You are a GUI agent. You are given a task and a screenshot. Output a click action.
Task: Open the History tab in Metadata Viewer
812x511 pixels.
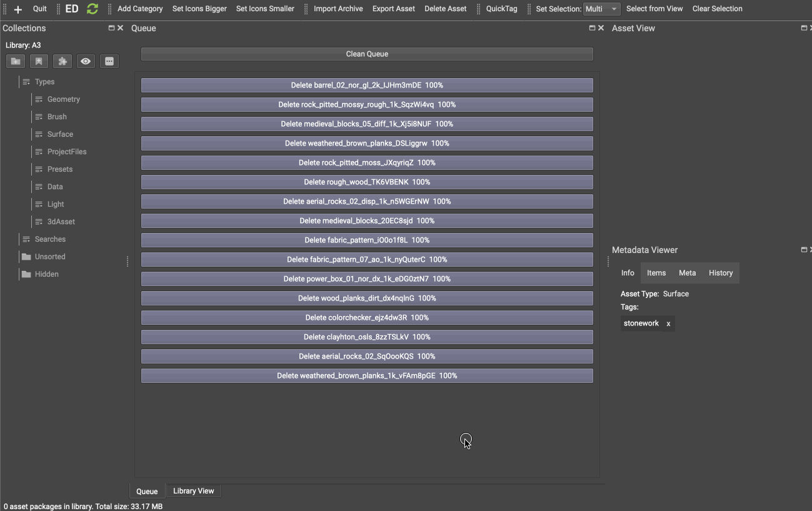721,273
